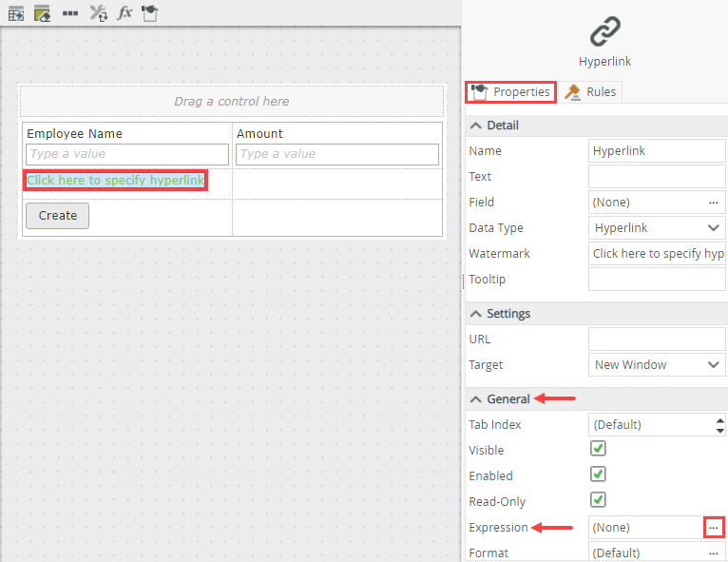The height and width of the screenshot is (562, 728).
Task: Click the Tooltip property field
Action: [x=657, y=280]
